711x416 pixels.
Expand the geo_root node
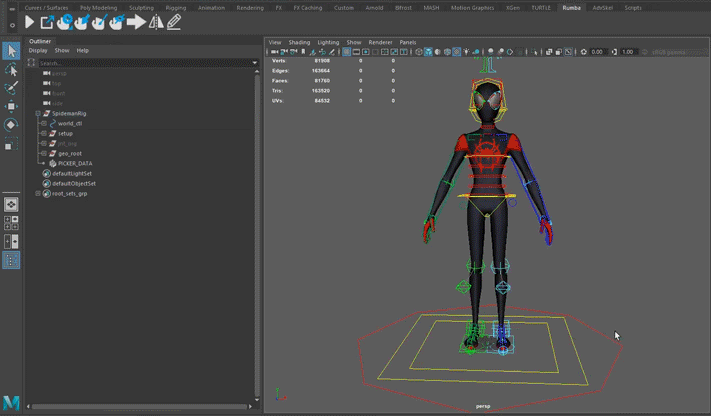44,153
